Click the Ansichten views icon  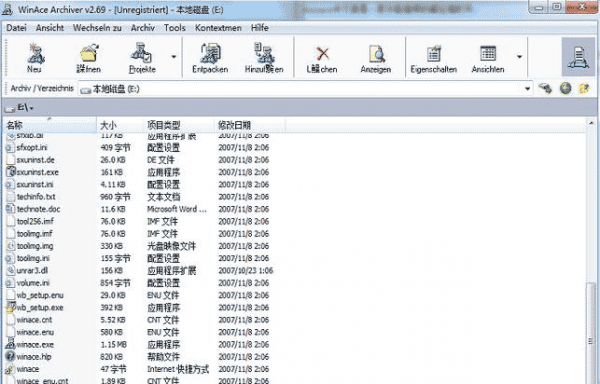[488, 58]
